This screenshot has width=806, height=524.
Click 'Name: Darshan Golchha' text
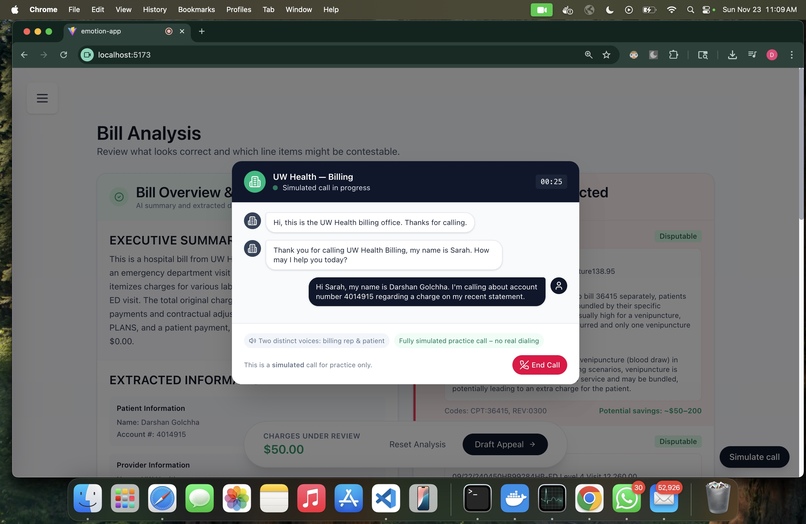(158, 422)
